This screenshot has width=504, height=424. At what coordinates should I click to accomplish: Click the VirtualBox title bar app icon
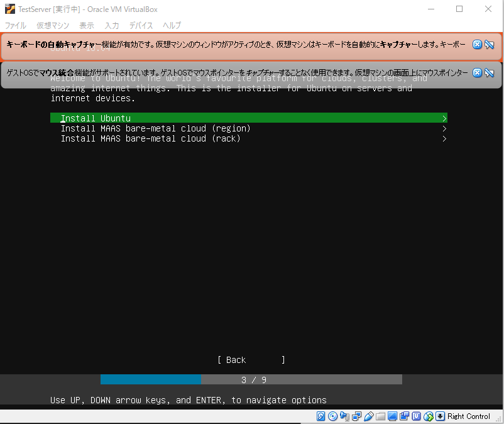pos(10,9)
